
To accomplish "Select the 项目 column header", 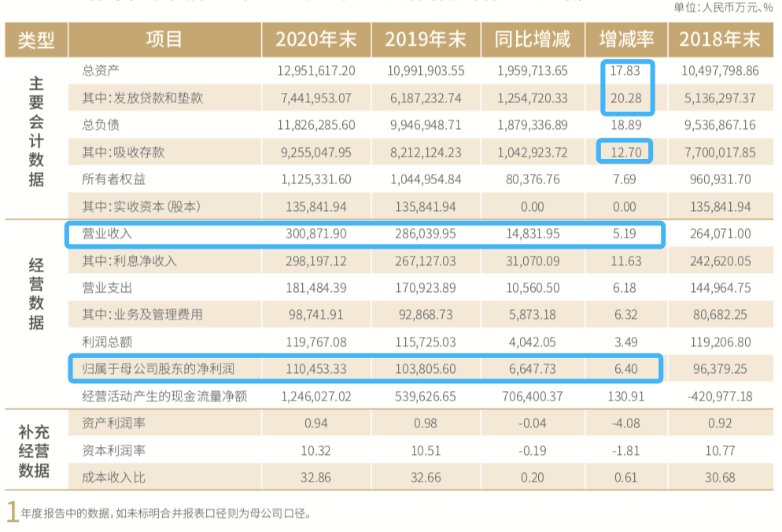I will click(164, 40).
